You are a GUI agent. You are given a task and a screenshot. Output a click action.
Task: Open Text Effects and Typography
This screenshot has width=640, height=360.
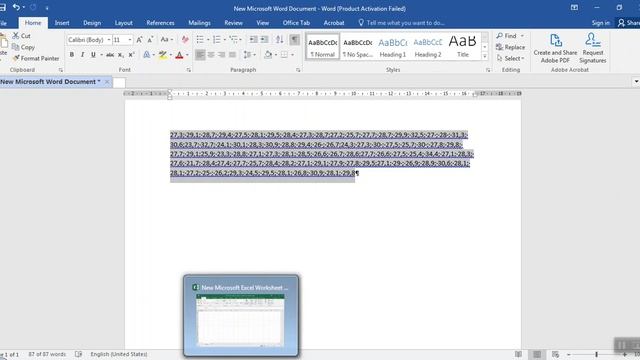click(x=147, y=55)
